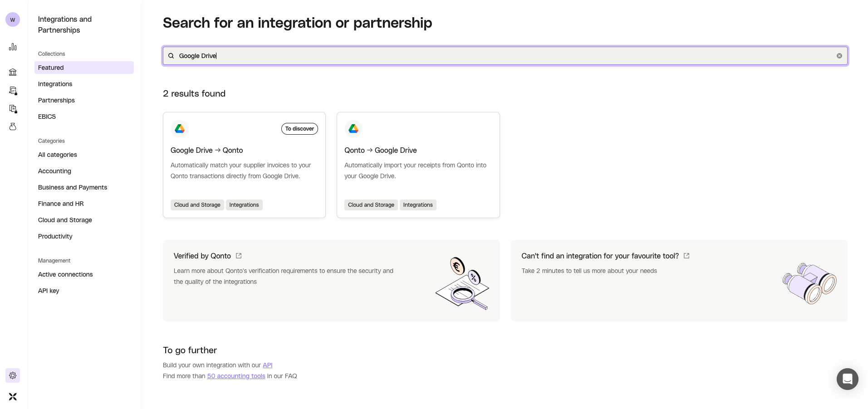
Task: Click the import your receipts description text
Action: click(x=415, y=170)
